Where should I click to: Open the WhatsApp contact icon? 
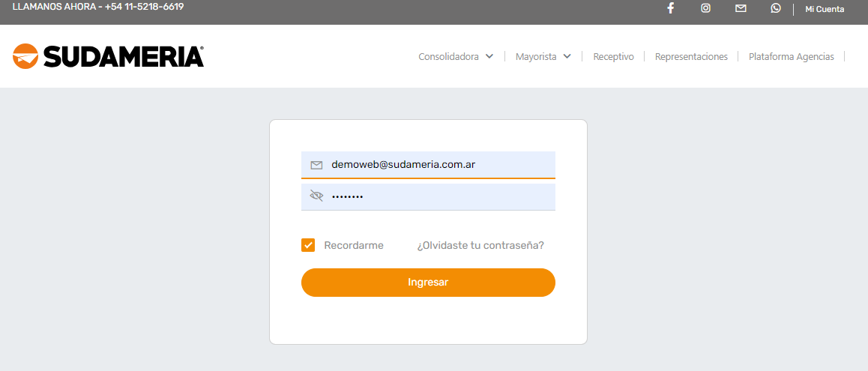776,8
